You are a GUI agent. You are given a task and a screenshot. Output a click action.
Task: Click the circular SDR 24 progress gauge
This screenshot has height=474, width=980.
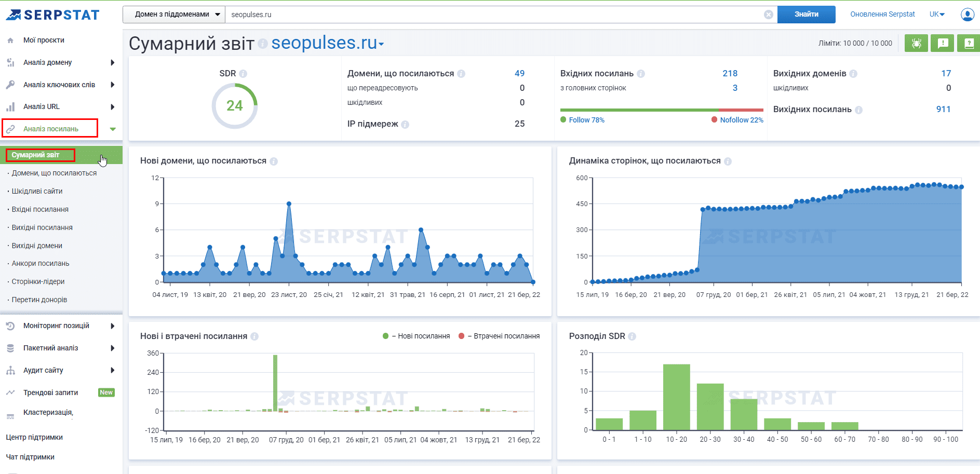click(235, 106)
